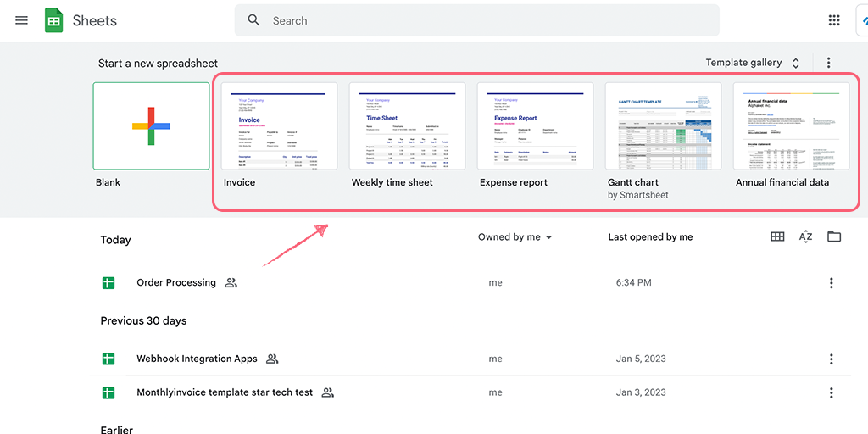This screenshot has height=434, width=868.
Task: Open the Gantt chart template
Action: pyautogui.click(x=663, y=125)
